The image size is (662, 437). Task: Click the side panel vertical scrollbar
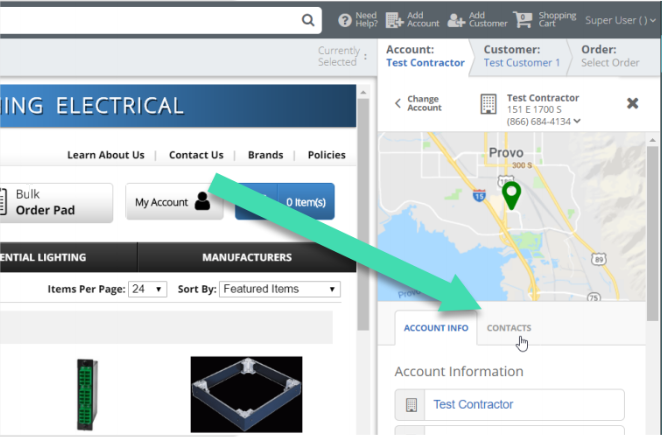(x=653, y=233)
